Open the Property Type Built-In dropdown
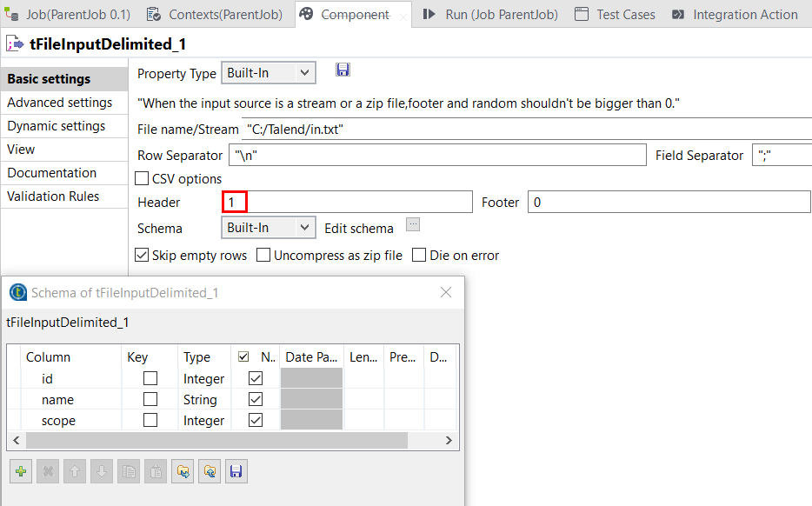Screen dimensions: 812x506 coord(269,73)
